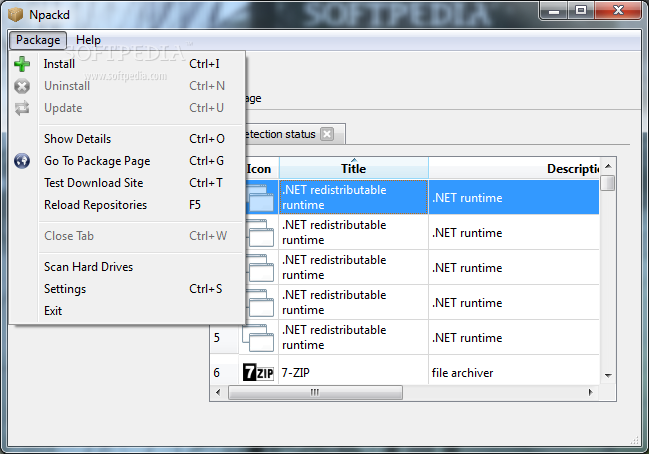
Task: Click the horizontal scrollbar thumb
Action: click(x=315, y=392)
